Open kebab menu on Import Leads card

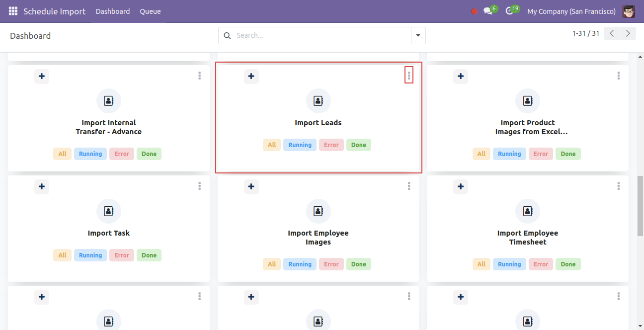pyautogui.click(x=409, y=76)
